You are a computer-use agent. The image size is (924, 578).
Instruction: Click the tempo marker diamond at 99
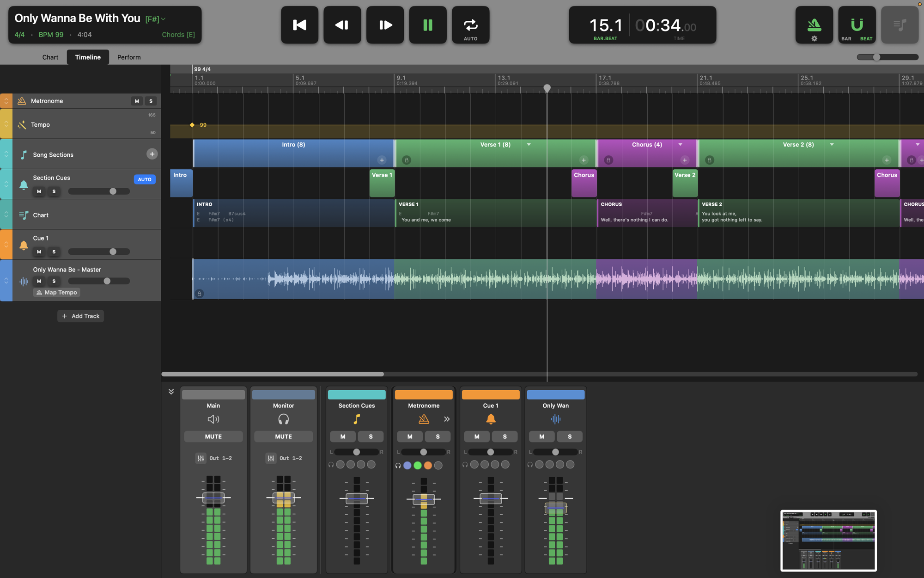(x=192, y=125)
